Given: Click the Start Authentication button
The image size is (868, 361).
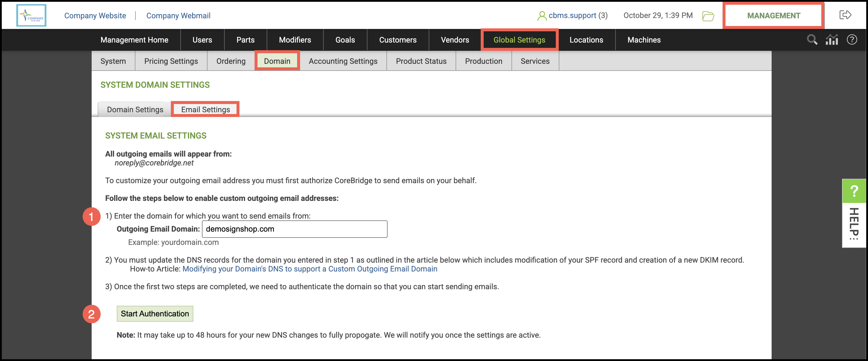Looking at the screenshot, I should pyautogui.click(x=155, y=313).
